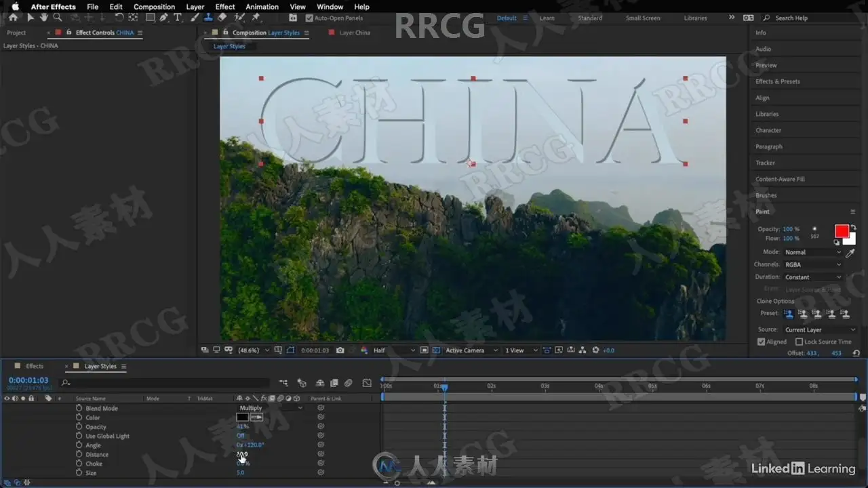Toggle the Auto-Open Panels checkbox

click(x=309, y=18)
